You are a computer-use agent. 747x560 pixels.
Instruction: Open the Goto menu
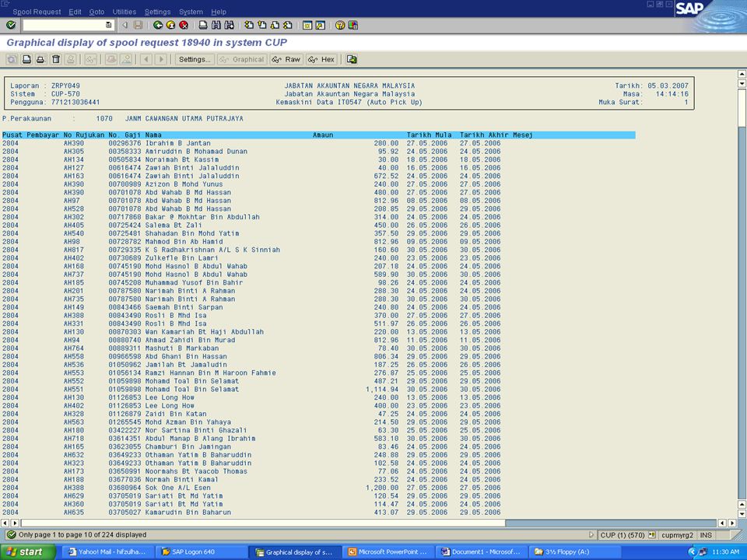coord(96,12)
